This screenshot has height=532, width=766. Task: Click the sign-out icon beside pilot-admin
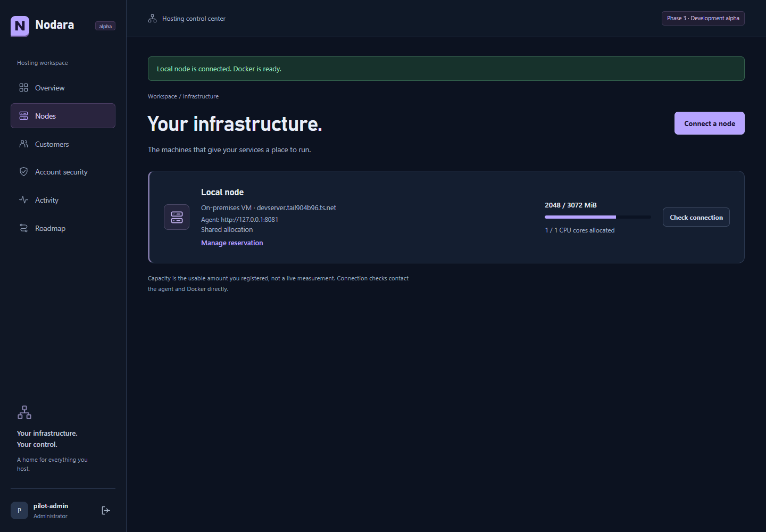[106, 511]
